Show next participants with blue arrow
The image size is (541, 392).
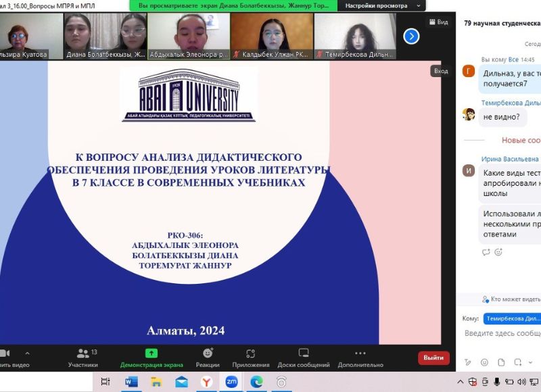pyautogui.click(x=411, y=36)
